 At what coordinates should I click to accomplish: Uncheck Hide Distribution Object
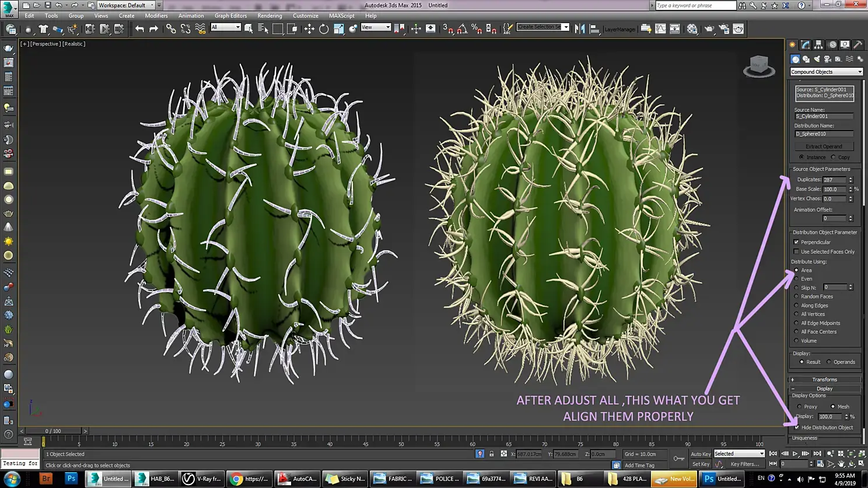[797, 427]
